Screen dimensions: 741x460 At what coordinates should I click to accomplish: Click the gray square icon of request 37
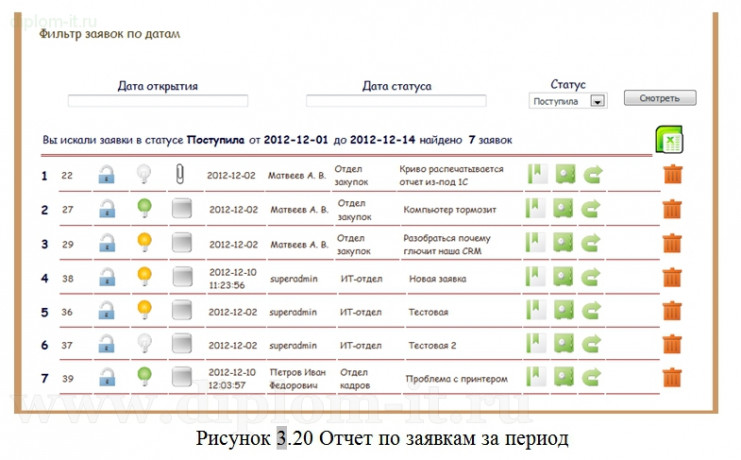[181, 344]
